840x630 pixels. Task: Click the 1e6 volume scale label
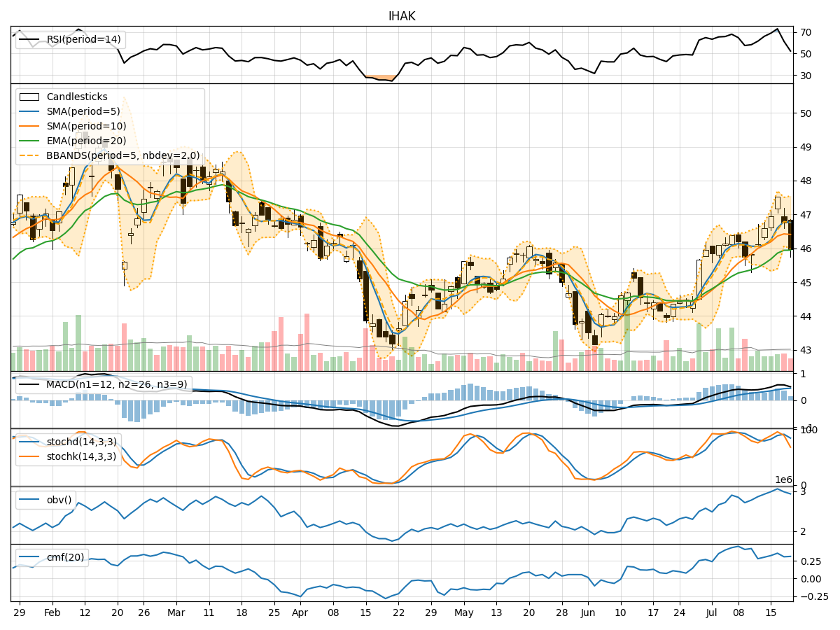pos(784,480)
